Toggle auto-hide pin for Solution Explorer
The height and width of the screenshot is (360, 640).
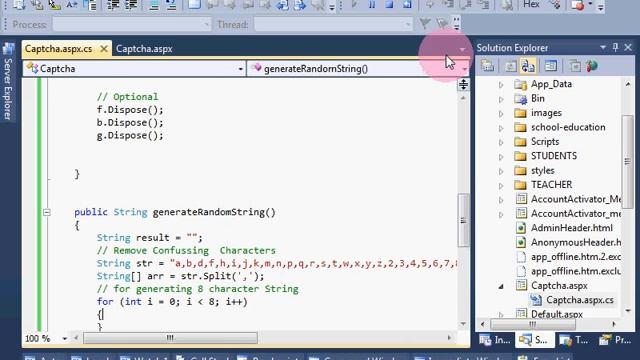coord(615,48)
